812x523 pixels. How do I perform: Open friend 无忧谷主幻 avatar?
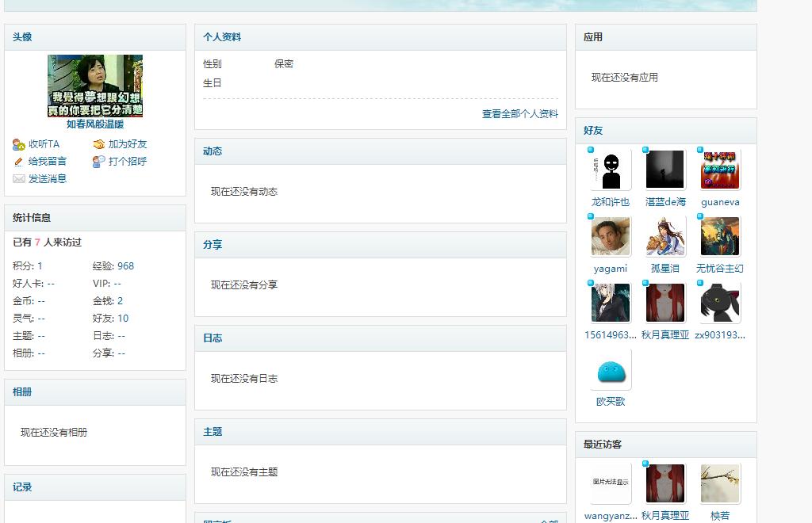click(720, 236)
